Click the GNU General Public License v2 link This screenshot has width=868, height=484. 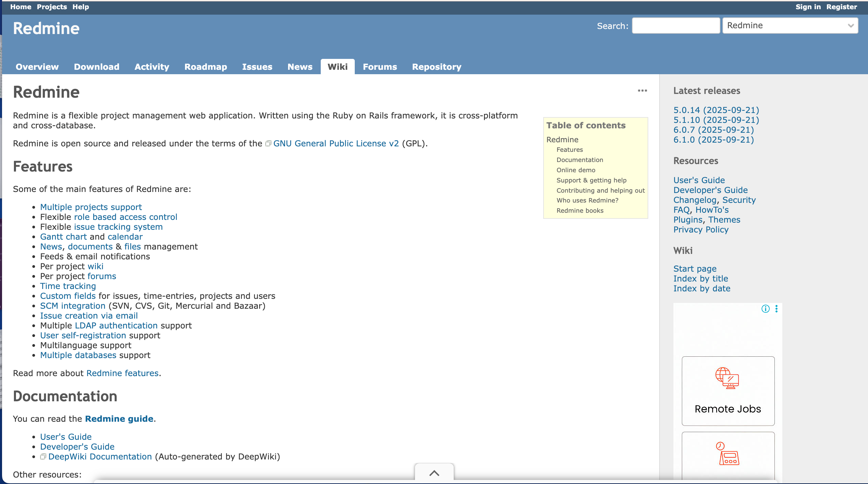coord(336,144)
